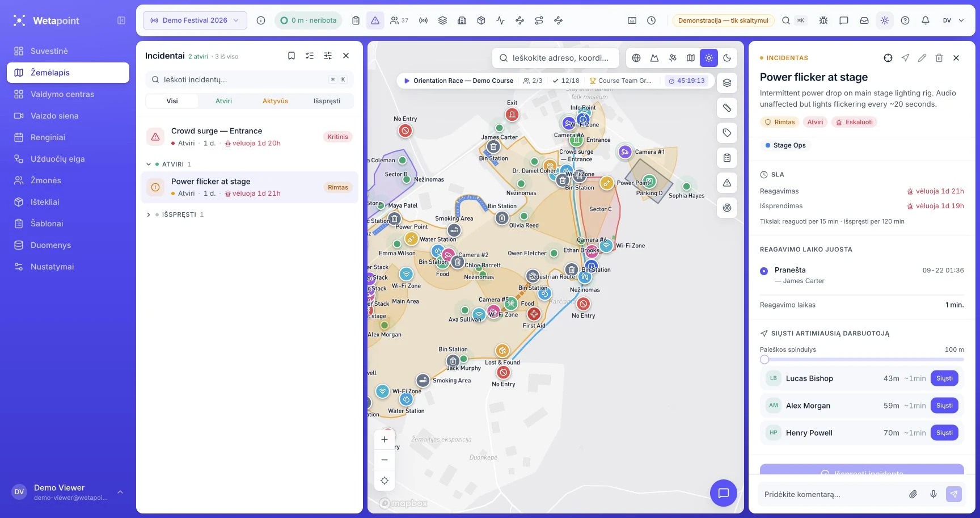Switch map to the folded map style
The width and height of the screenshot is (980, 518).
pyautogui.click(x=691, y=58)
